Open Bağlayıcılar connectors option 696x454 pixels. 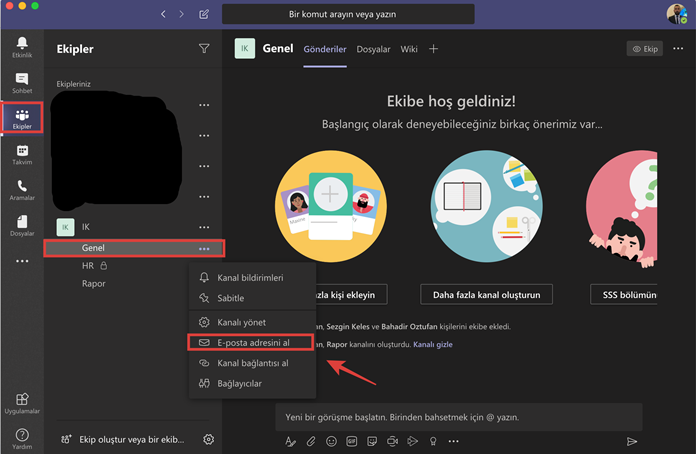[x=252, y=383]
